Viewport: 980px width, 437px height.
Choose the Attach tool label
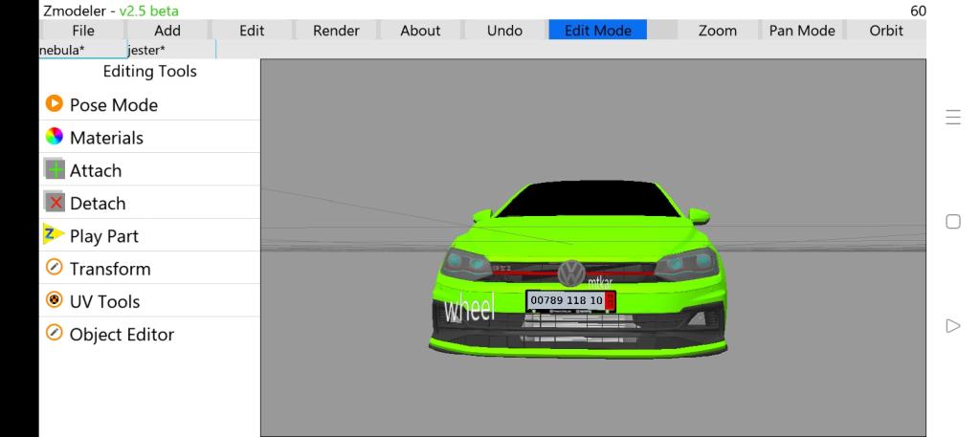click(96, 170)
